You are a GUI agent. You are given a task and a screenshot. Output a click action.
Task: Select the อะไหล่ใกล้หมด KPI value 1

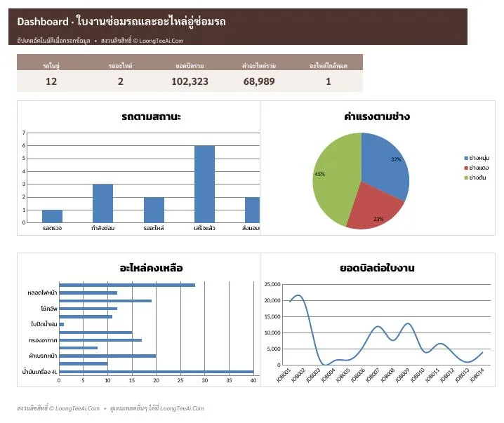click(x=329, y=81)
